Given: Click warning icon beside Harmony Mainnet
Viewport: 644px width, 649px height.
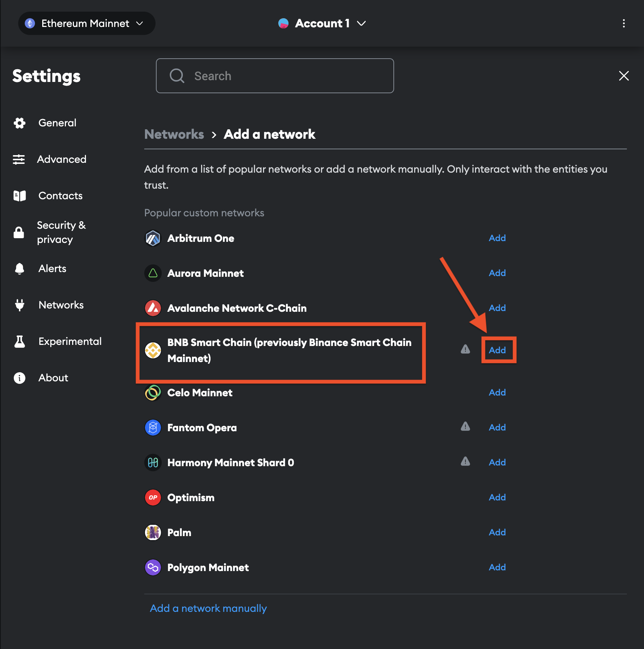Looking at the screenshot, I should point(465,461).
